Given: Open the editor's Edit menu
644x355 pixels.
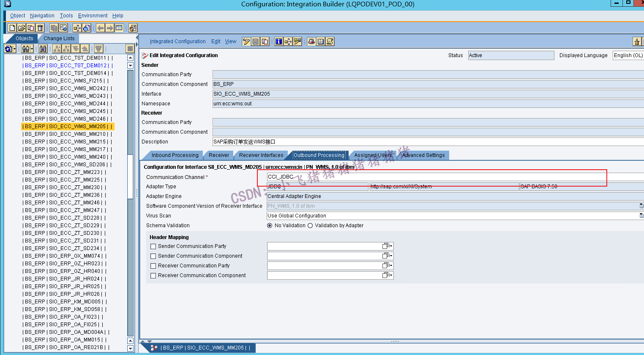Looking at the screenshot, I should (216, 41).
